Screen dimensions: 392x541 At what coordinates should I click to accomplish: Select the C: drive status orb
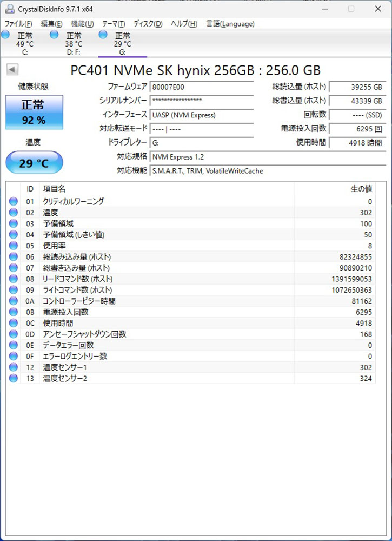[x=5, y=35]
